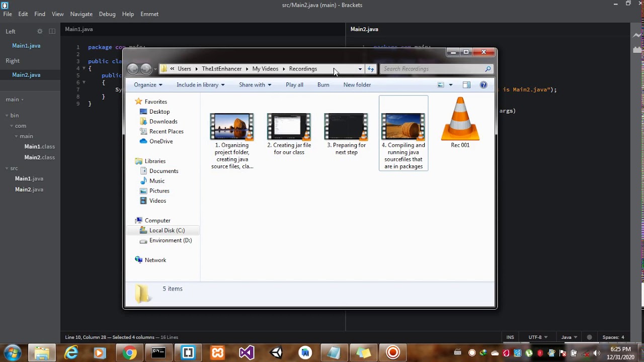Click the change view icon in Explorer toolbar
Viewport: 644px width, 362px height.
441,85
